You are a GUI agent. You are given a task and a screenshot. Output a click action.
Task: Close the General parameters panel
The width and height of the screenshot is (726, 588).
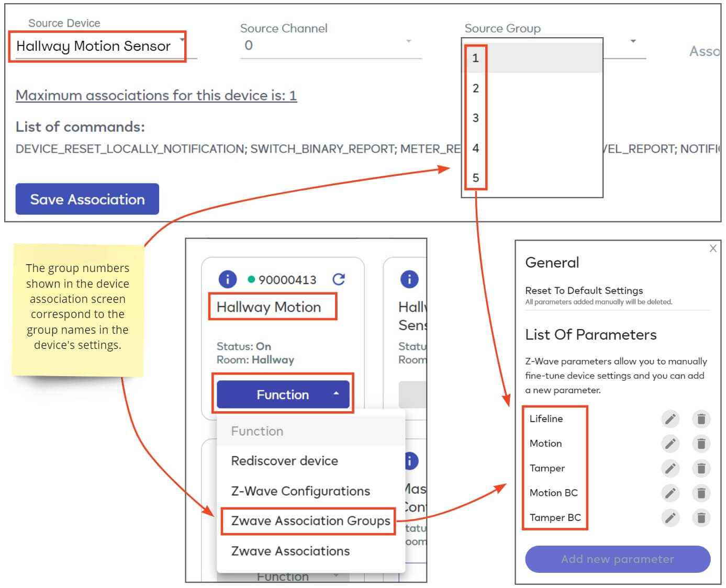pyautogui.click(x=713, y=248)
